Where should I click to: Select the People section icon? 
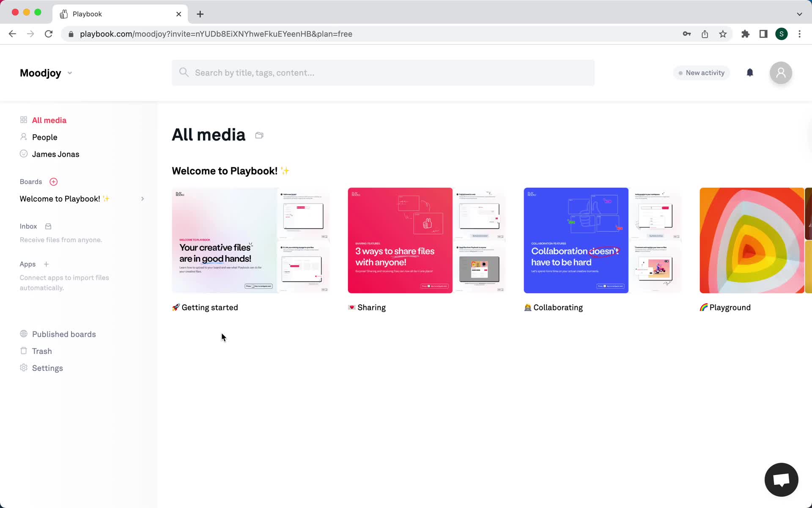point(23,136)
